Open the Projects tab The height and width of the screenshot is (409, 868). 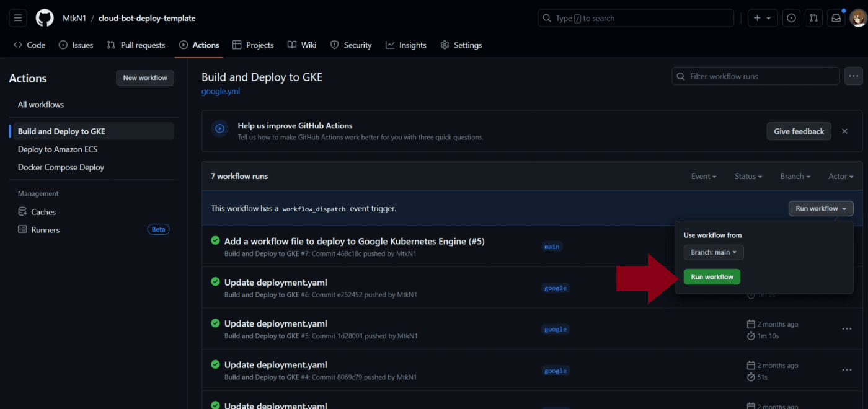point(253,45)
